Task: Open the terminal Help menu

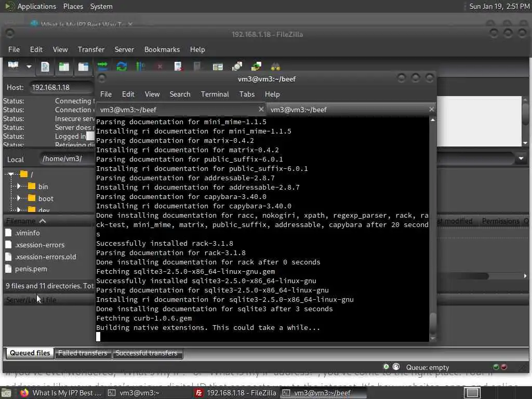Action: (x=272, y=95)
